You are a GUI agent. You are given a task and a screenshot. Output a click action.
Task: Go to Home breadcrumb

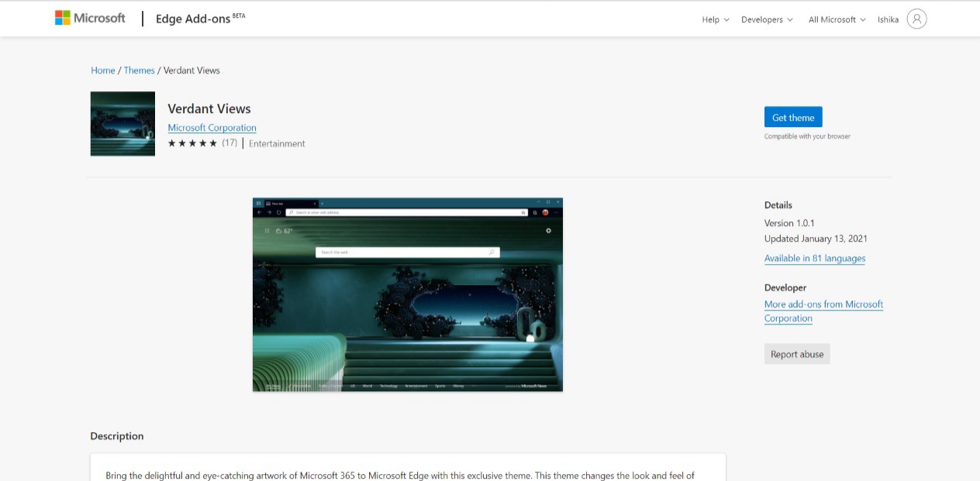(x=103, y=70)
